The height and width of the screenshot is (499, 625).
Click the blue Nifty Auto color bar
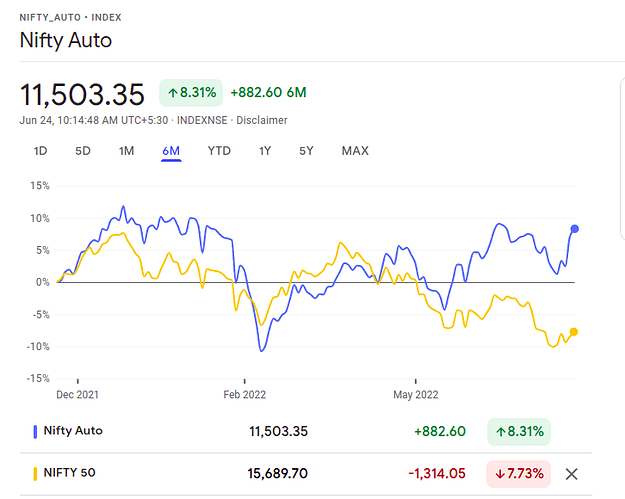pos(35,432)
